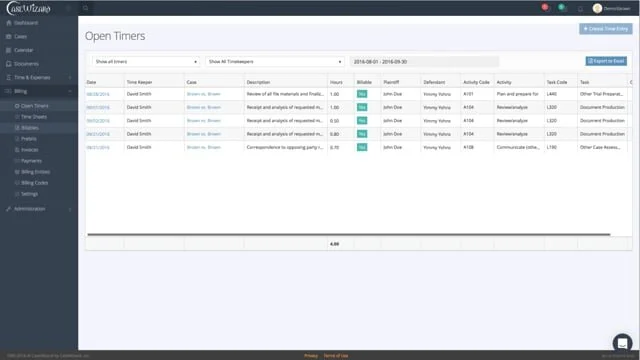Expand the Time & Expenses chevron
Image resolution: width=640 pixels, height=360 pixels.
coord(70,78)
